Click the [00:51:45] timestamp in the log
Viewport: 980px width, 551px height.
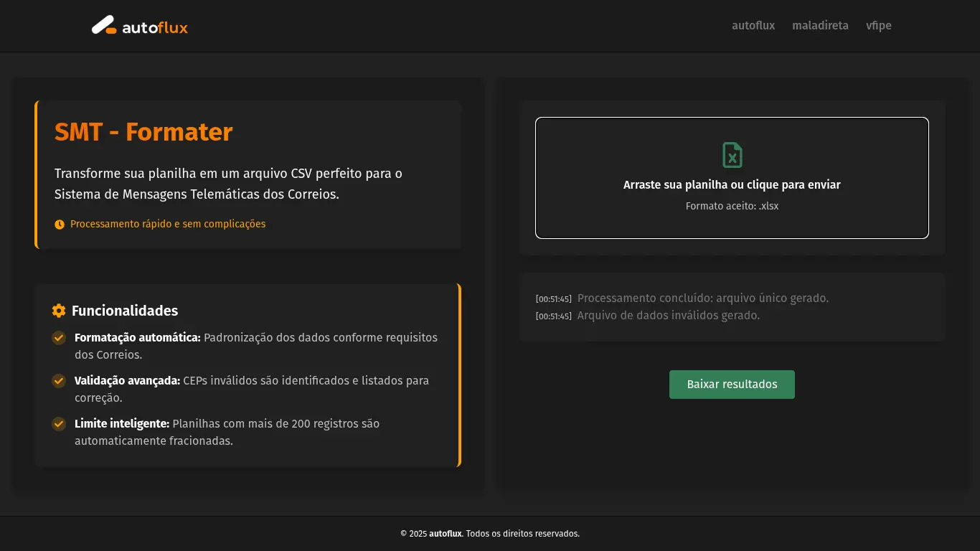click(553, 298)
